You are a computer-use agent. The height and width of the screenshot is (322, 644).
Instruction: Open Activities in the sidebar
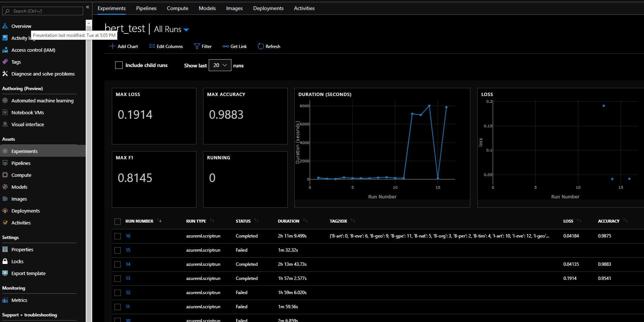[x=21, y=223]
